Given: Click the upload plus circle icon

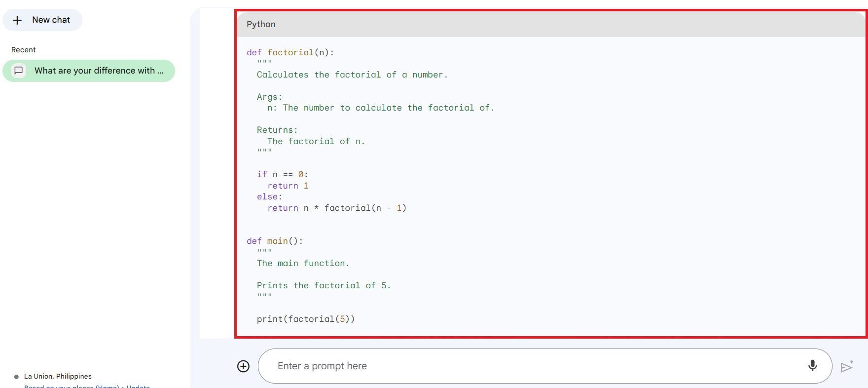Looking at the screenshot, I should pos(243,366).
